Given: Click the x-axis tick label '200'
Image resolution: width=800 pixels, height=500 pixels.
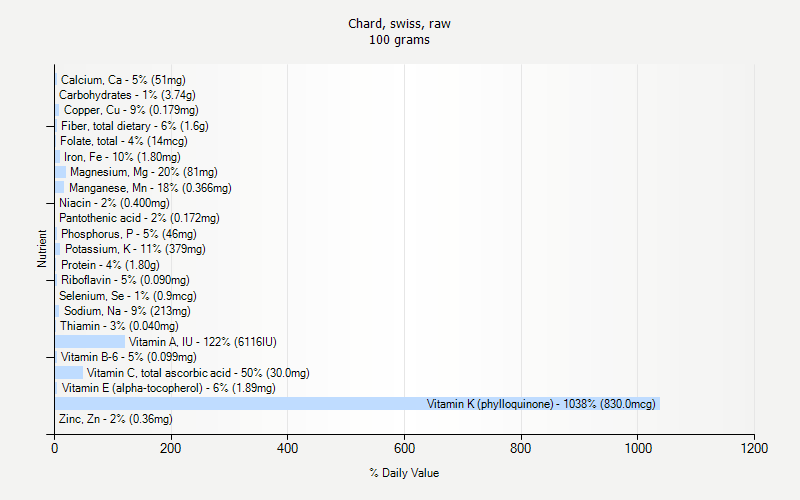Looking at the screenshot, I should pyautogui.click(x=170, y=448).
